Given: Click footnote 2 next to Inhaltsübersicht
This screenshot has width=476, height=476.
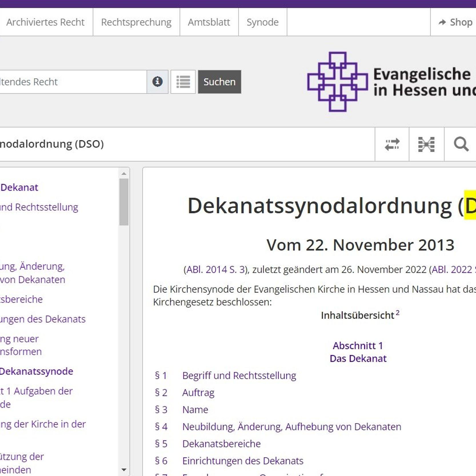Looking at the screenshot, I should tap(397, 313).
